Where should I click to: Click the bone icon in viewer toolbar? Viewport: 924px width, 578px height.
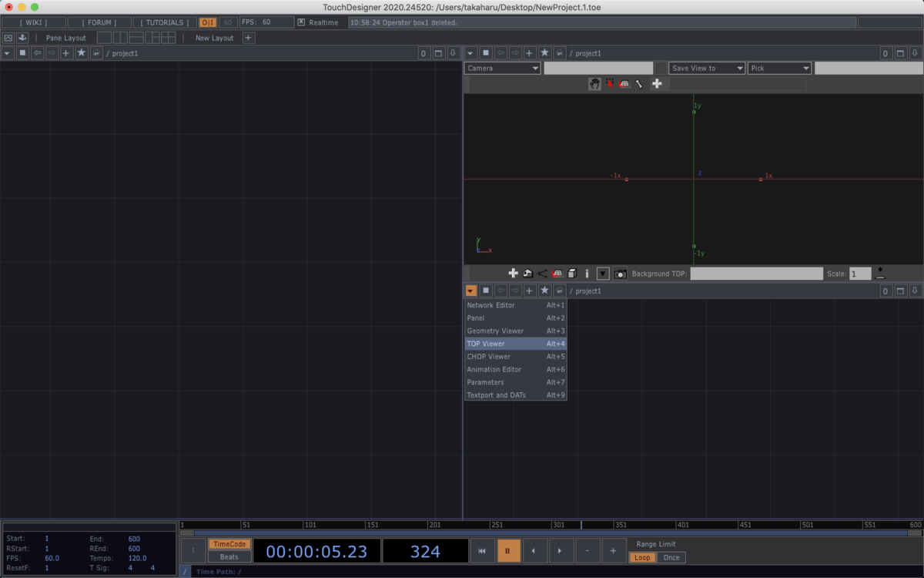click(639, 84)
